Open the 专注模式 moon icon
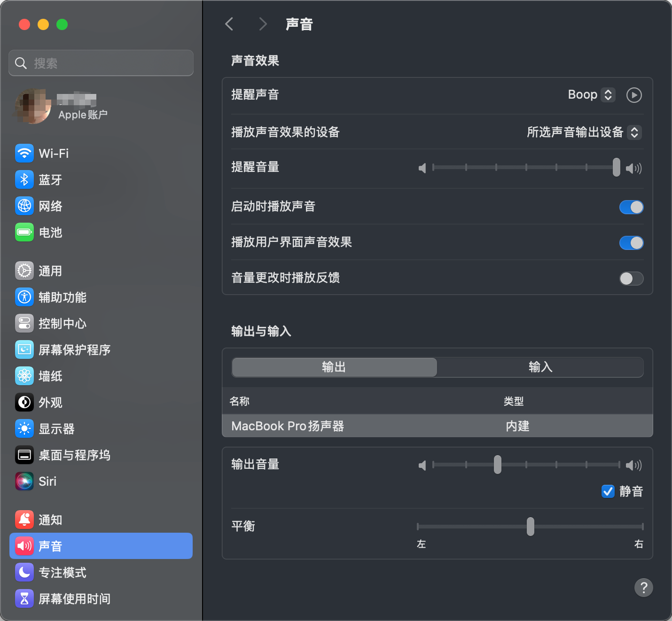This screenshot has height=621, width=672. (24, 572)
